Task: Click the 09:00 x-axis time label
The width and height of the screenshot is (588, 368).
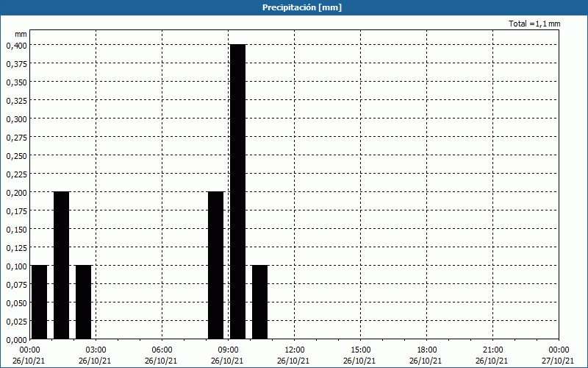Action: (228, 350)
